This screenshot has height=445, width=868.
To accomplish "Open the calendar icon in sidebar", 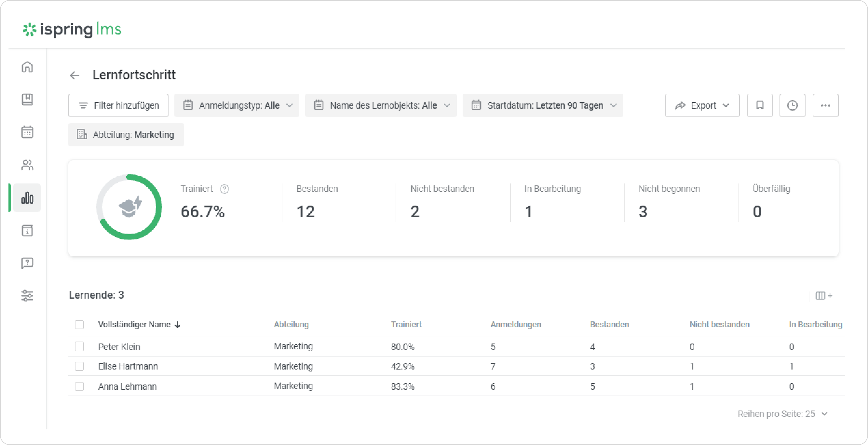I will tap(27, 132).
